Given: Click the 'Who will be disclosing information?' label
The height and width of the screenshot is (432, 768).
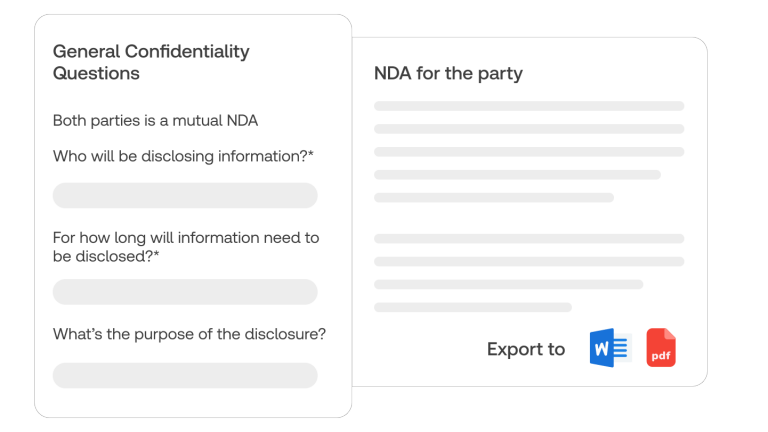Looking at the screenshot, I should pyautogui.click(x=183, y=155).
